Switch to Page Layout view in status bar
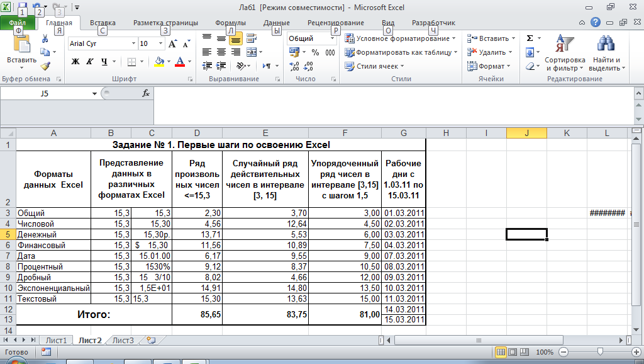This screenshot has width=644, height=364. 513,352
